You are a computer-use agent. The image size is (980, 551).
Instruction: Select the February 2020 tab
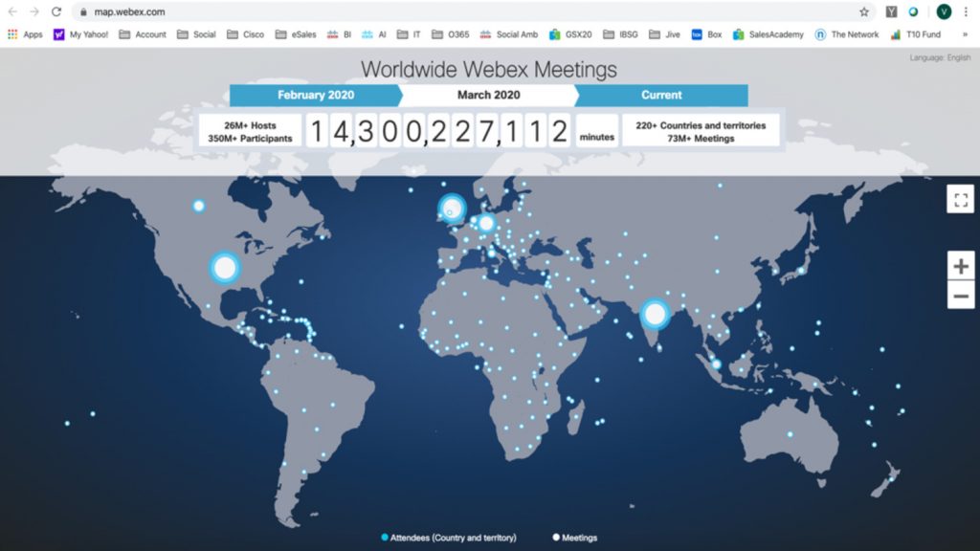[x=316, y=95]
